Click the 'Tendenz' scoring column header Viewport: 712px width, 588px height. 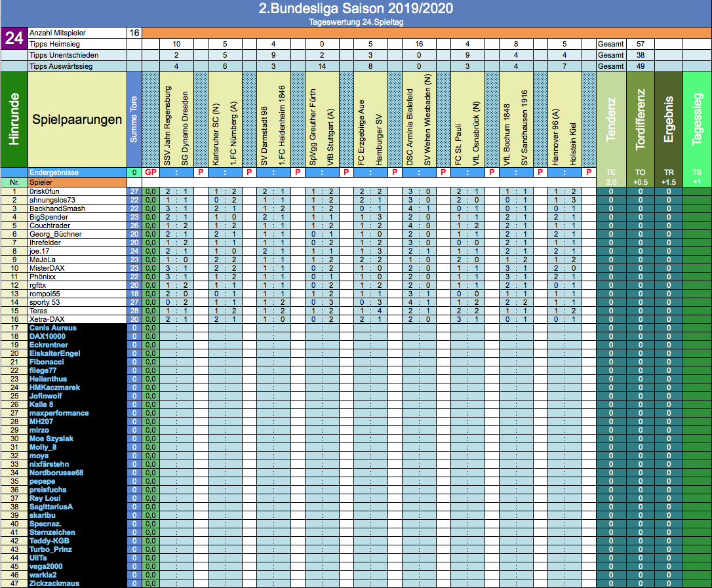tap(611, 119)
